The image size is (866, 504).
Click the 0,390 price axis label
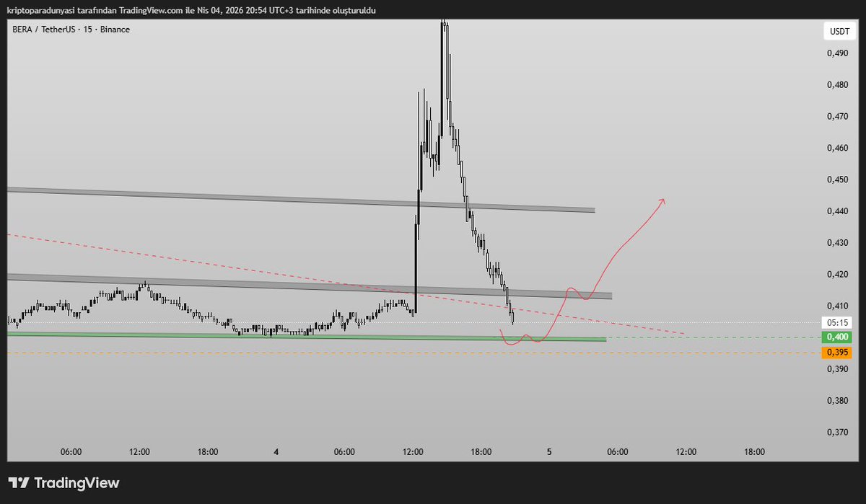click(837, 369)
